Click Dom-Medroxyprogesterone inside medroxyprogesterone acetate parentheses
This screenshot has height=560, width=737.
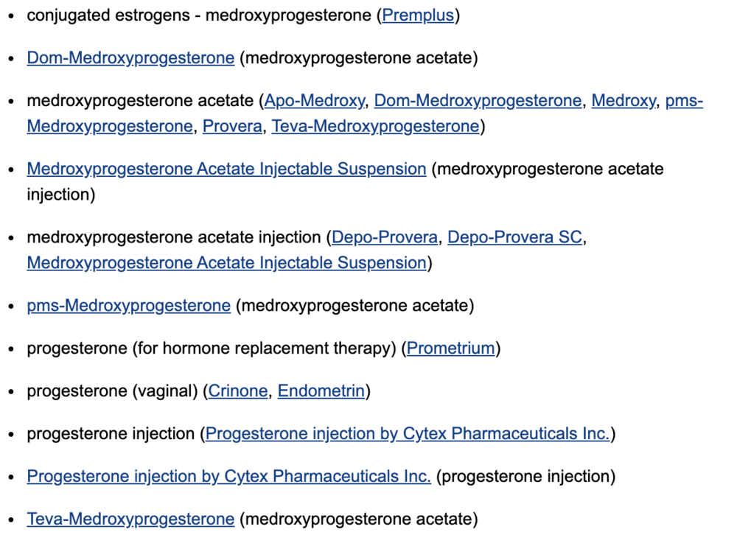478,100
